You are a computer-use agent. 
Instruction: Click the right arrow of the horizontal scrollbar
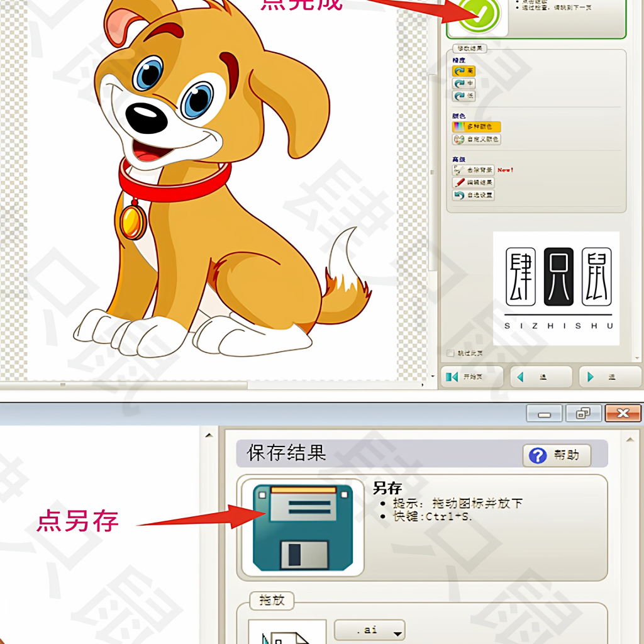(x=423, y=386)
